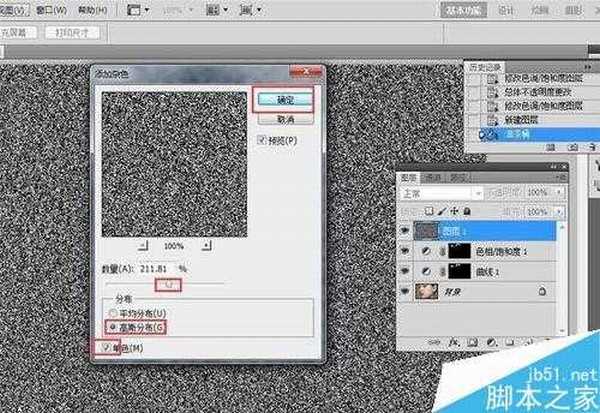Click 确定 to apply the noise
This screenshot has width=600, height=413.
(x=282, y=99)
